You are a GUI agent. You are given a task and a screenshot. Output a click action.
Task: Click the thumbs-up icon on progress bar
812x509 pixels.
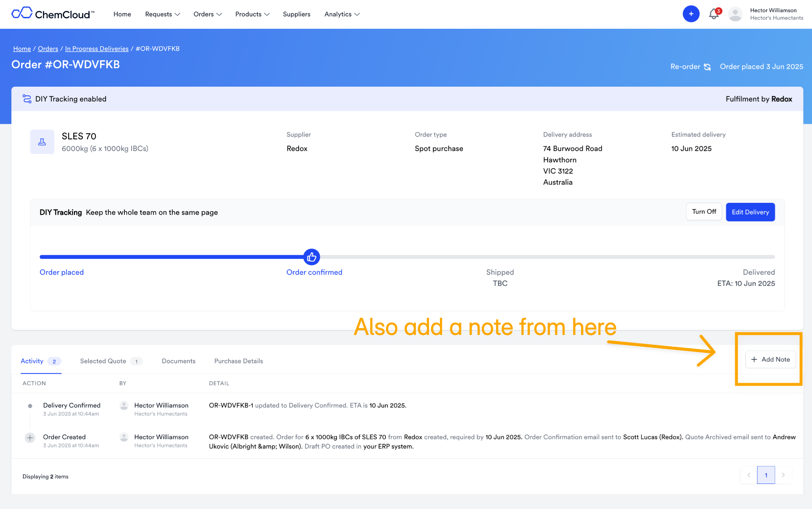312,257
